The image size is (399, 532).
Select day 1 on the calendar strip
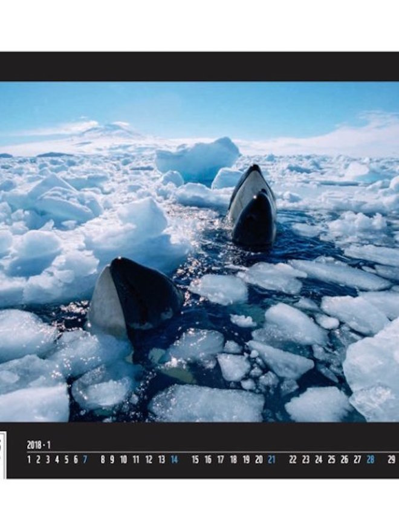click(29, 459)
